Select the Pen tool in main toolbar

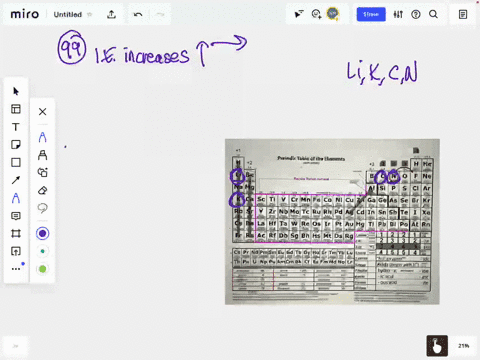(16, 198)
